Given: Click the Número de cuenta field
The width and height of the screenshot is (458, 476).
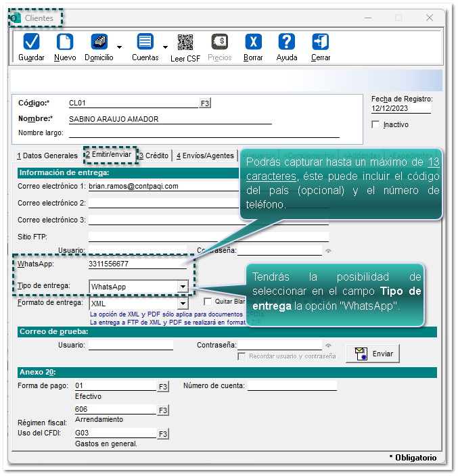Looking at the screenshot, I should click(292, 385).
